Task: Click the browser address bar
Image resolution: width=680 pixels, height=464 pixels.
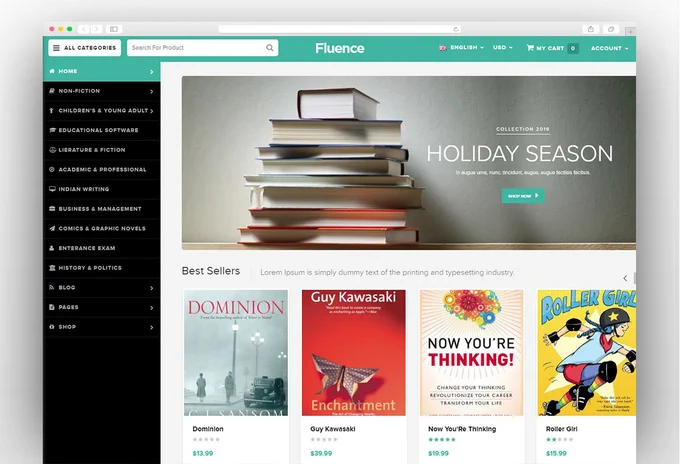Action: pyautogui.click(x=339, y=29)
